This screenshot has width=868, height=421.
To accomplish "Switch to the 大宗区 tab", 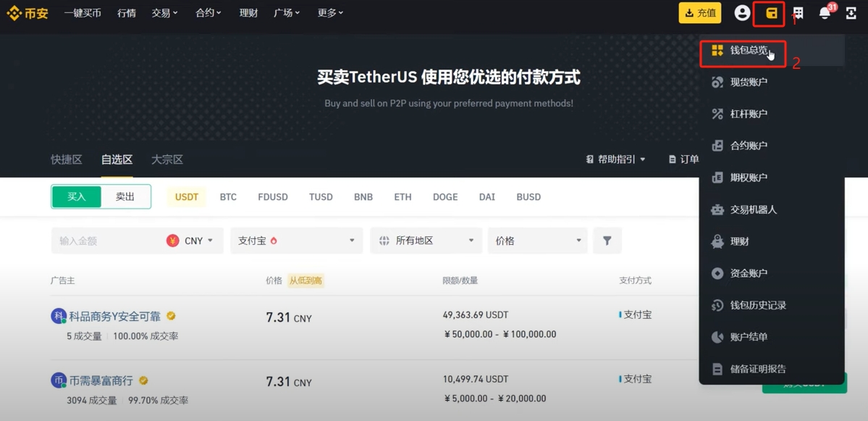I will point(167,159).
